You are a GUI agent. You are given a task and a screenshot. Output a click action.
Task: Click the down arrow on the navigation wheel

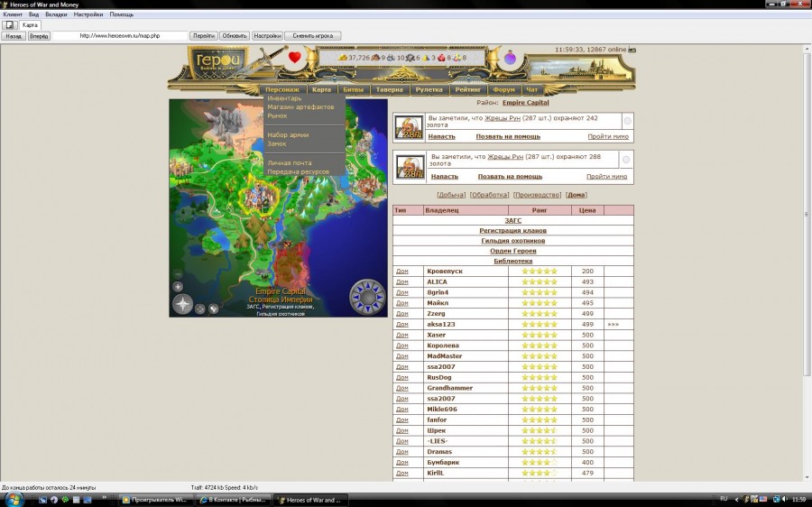click(x=368, y=309)
